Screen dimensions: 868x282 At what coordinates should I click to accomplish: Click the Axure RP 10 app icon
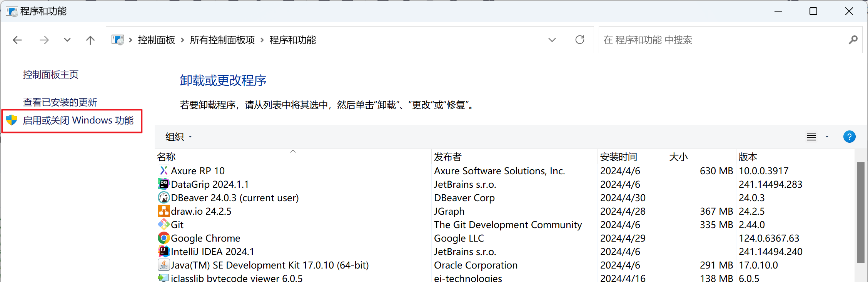point(164,170)
